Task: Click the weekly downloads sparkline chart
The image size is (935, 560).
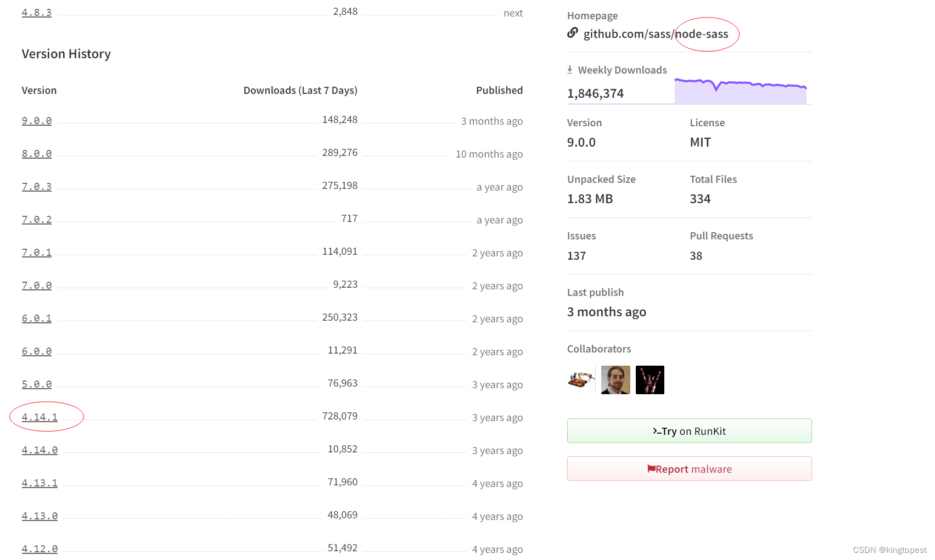Action: [x=740, y=91]
